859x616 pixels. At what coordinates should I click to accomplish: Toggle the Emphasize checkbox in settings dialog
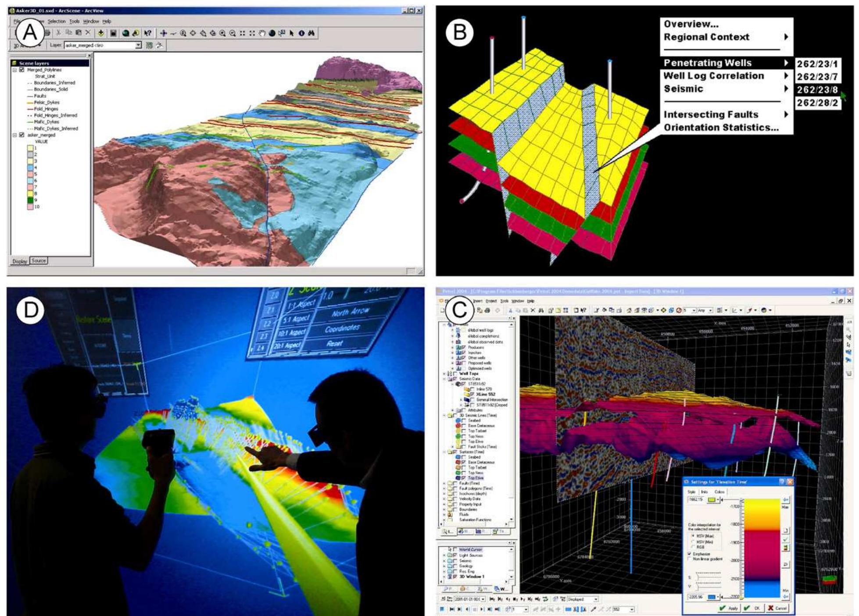tap(690, 554)
